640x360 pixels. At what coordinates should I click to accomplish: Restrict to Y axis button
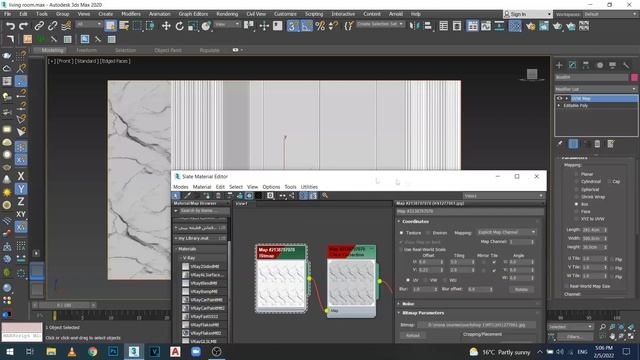21,189
